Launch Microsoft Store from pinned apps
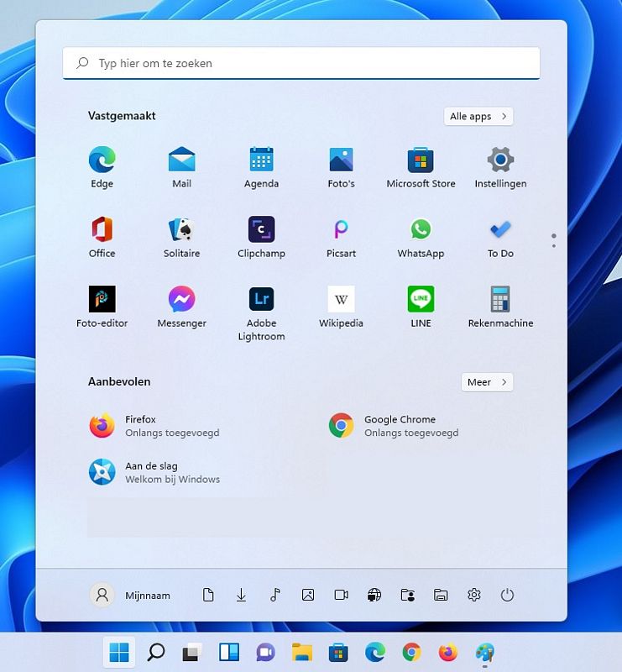622x672 pixels. (x=421, y=167)
